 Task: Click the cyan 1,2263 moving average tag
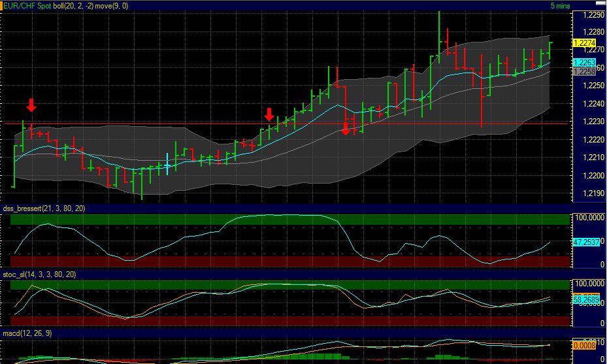pyautogui.click(x=582, y=63)
